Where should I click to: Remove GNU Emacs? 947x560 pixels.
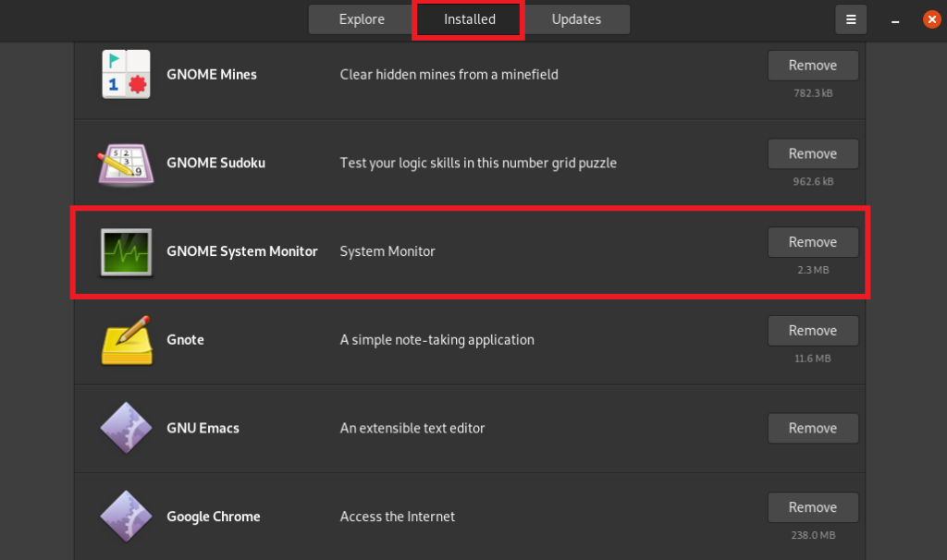(x=813, y=428)
